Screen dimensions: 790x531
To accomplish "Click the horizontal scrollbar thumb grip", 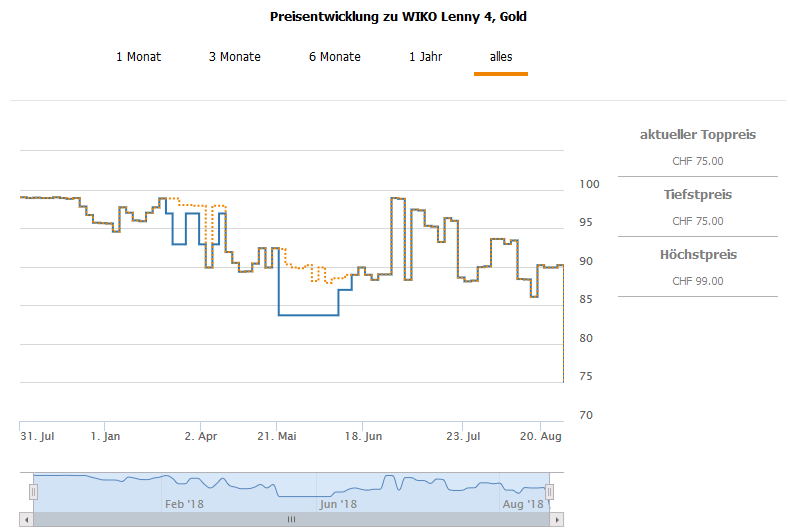I will point(291,520).
